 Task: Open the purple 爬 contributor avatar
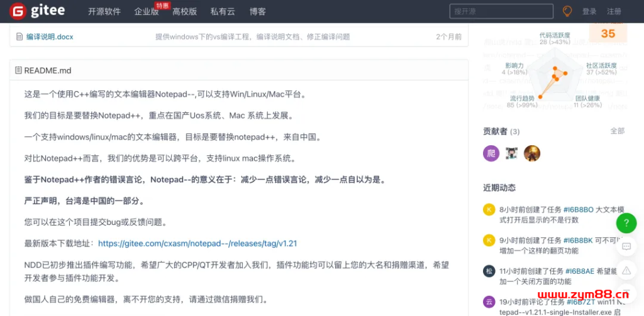[491, 153]
